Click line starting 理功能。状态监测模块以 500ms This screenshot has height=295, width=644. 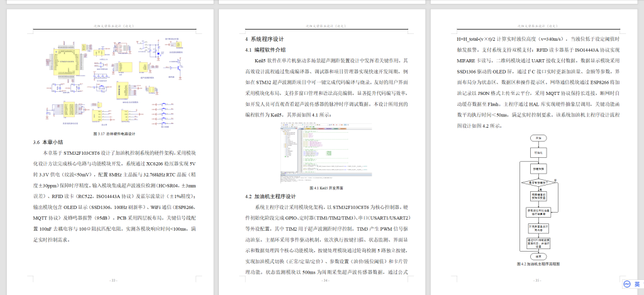(x=326, y=272)
